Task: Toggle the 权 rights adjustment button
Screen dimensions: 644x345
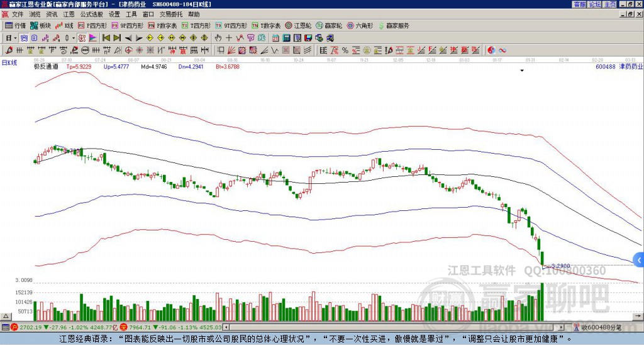Action: [x=82, y=38]
